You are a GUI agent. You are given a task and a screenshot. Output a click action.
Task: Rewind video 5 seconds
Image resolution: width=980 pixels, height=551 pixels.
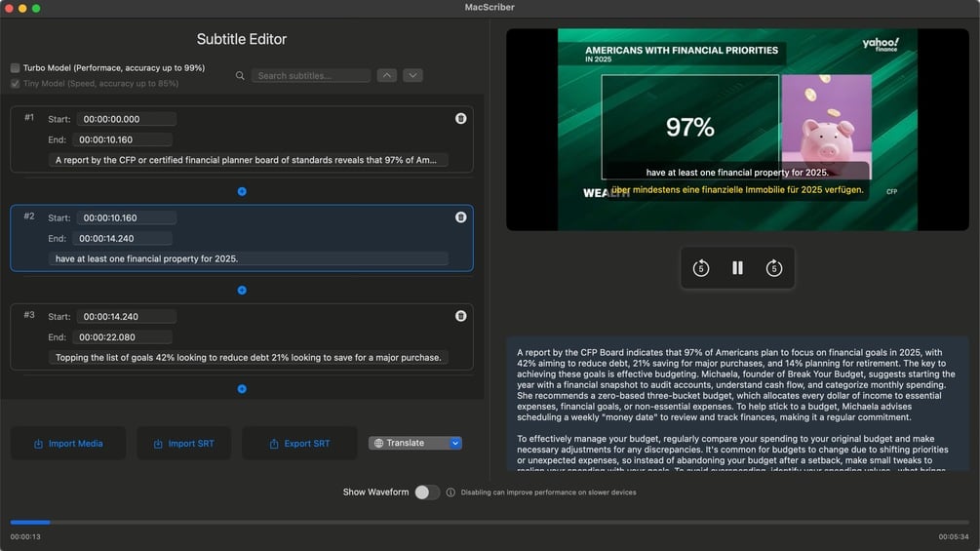pos(700,268)
